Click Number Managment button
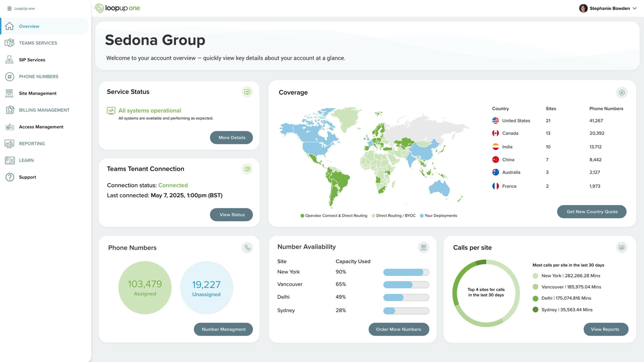Image resolution: width=644 pixels, height=362 pixels. 223,329
